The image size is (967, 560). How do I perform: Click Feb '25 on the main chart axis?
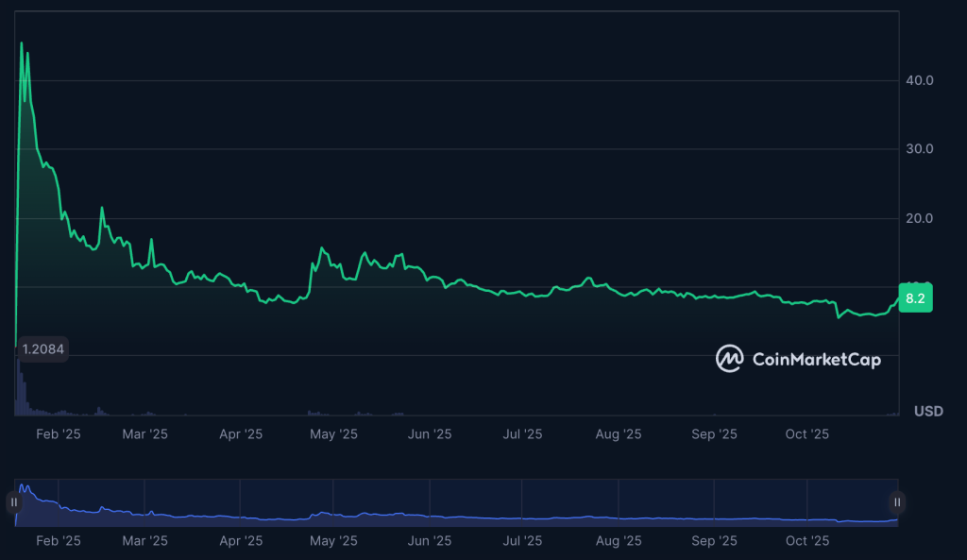coord(58,434)
